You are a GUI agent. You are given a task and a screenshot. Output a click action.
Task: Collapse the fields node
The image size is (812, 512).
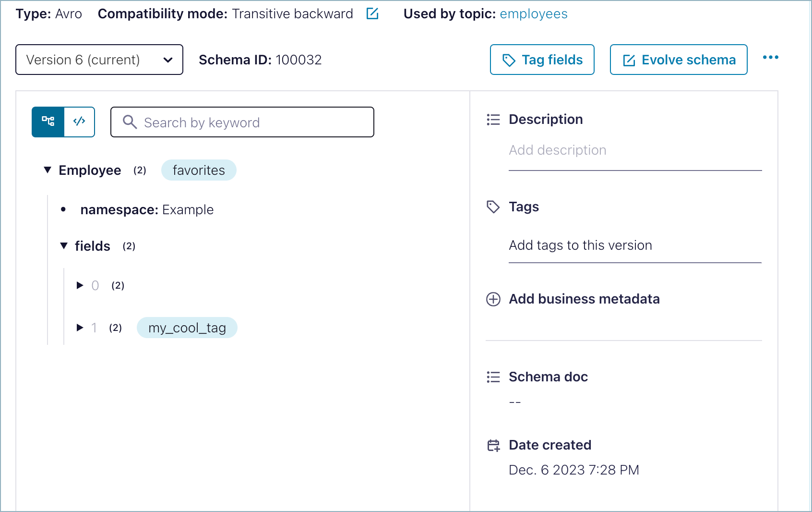point(64,246)
